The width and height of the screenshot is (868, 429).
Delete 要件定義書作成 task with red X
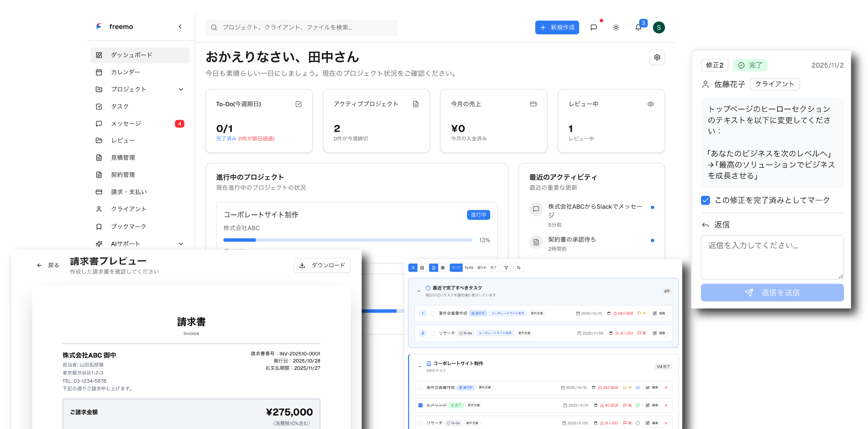pyautogui.click(x=666, y=388)
